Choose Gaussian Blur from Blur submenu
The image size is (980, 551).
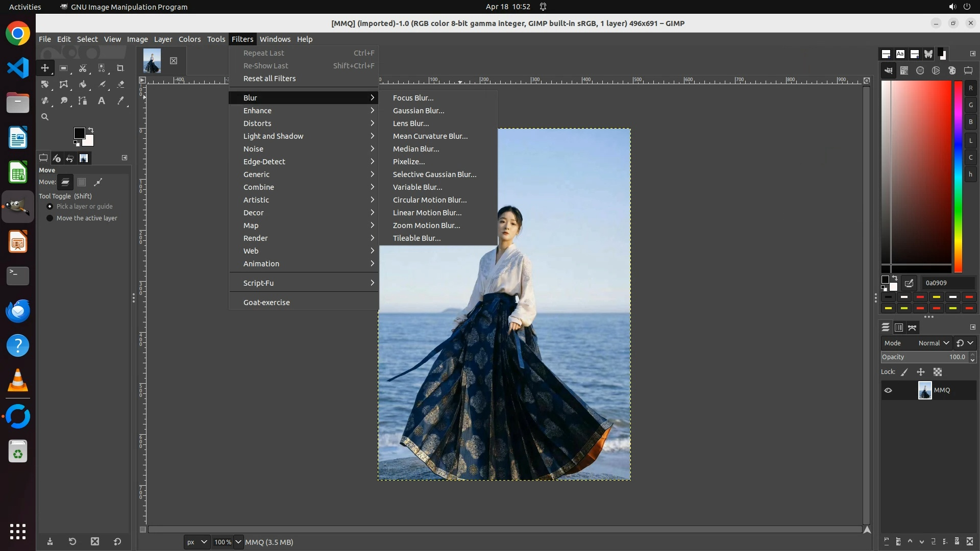click(418, 111)
